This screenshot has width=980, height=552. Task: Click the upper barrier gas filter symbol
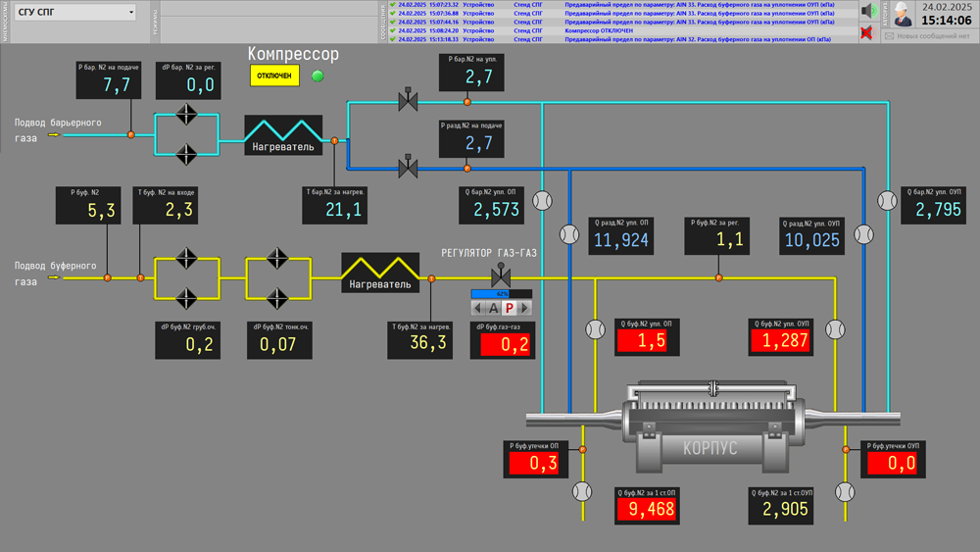tap(186, 115)
